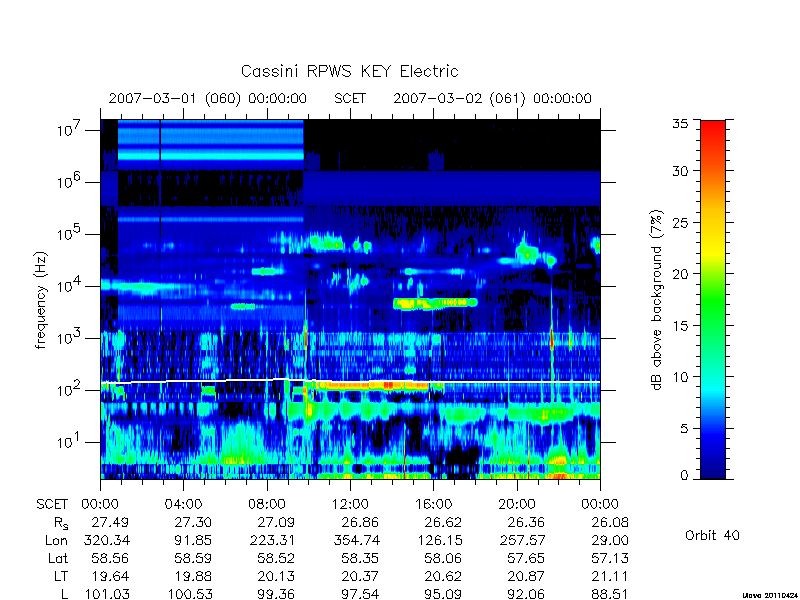Click the 12:00 time tick label
800x600 pixels.
(350, 505)
